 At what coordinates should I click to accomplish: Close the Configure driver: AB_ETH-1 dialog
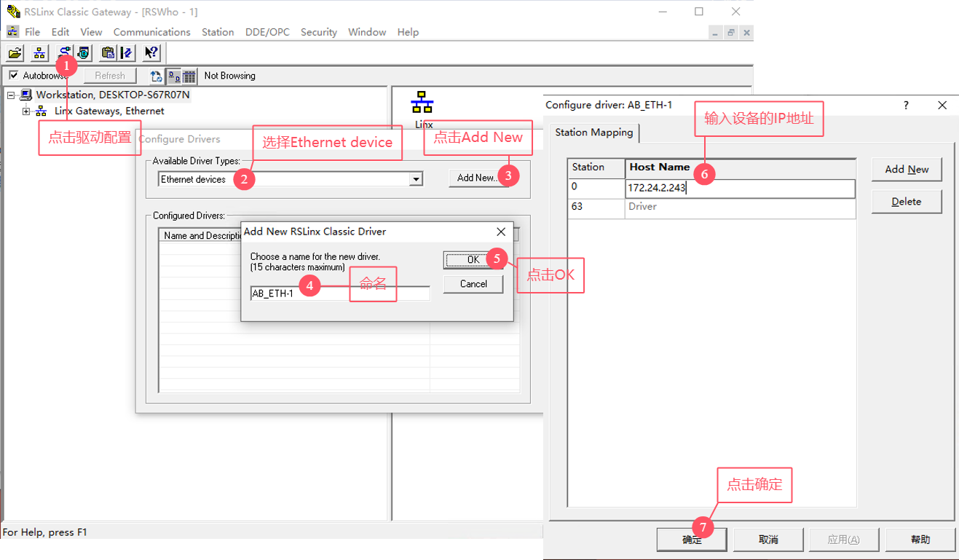click(942, 106)
